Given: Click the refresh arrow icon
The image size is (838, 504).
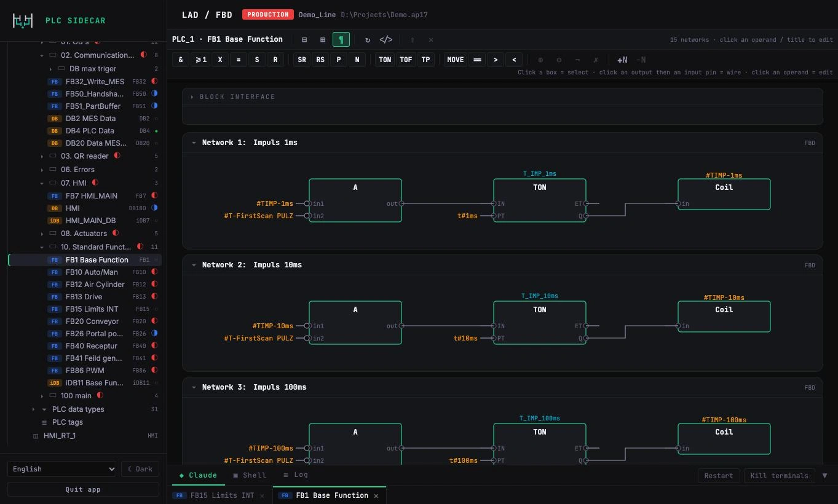Looking at the screenshot, I should (x=368, y=39).
